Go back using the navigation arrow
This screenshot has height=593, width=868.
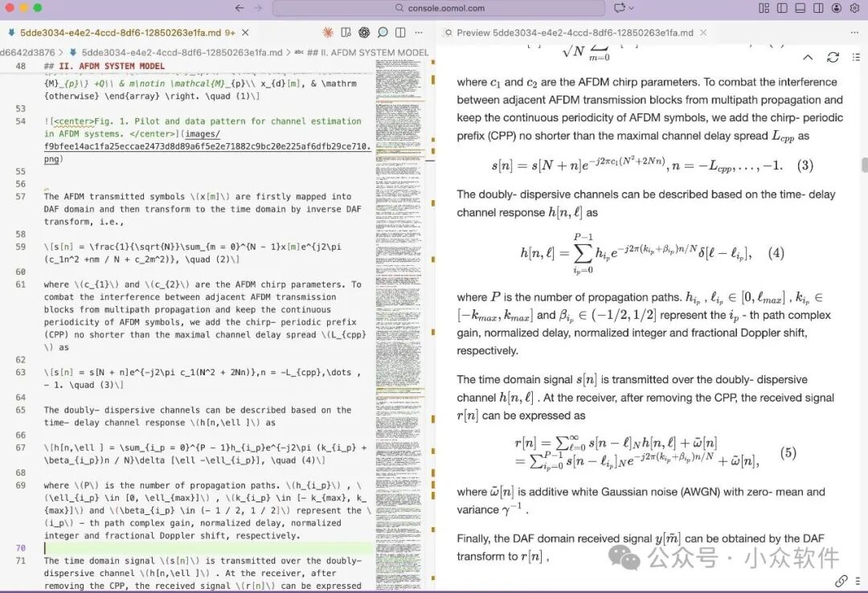tap(239, 8)
